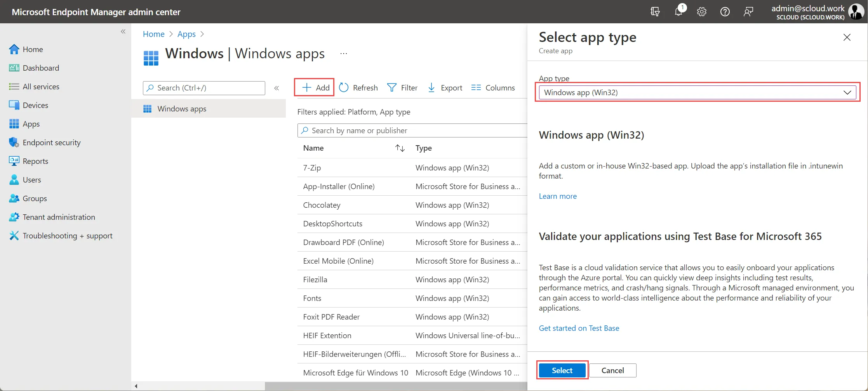
Task: Open the Foxit PDF Reader row
Action: pyautogui.click(x=412, y=317)
